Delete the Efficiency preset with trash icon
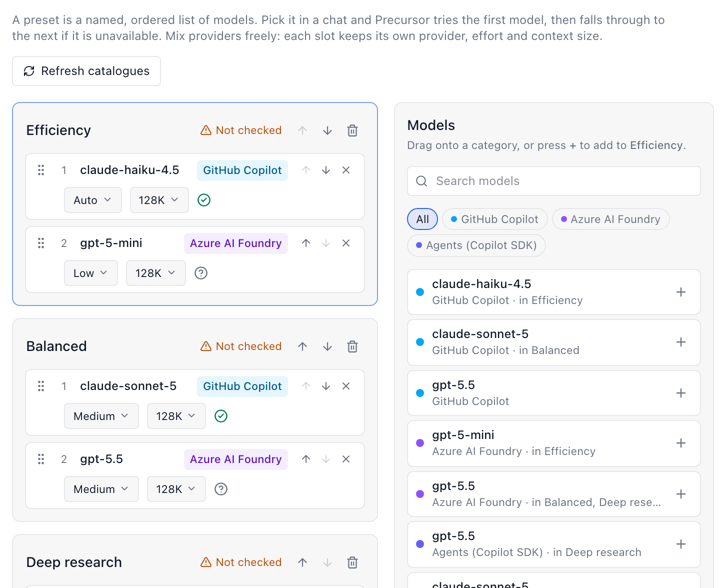The height and width of the screenshot is (588, 726). [x=352, y=130]
